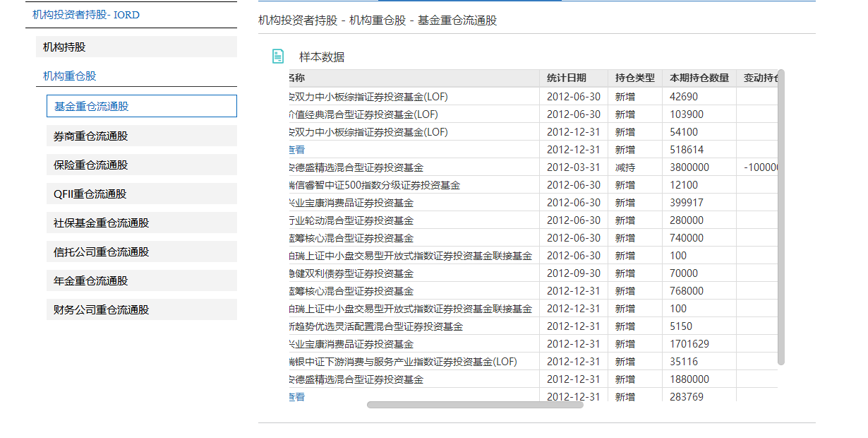868x438 pixels.
Task: Click 查看 link in 283769 row
Action: 297,397
